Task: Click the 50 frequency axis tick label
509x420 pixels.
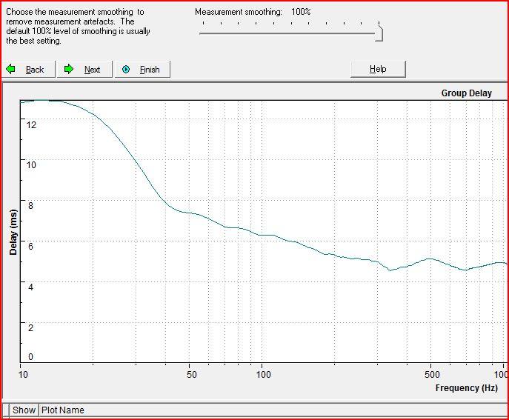Action: pyautogui.click(x=192, y=375)
